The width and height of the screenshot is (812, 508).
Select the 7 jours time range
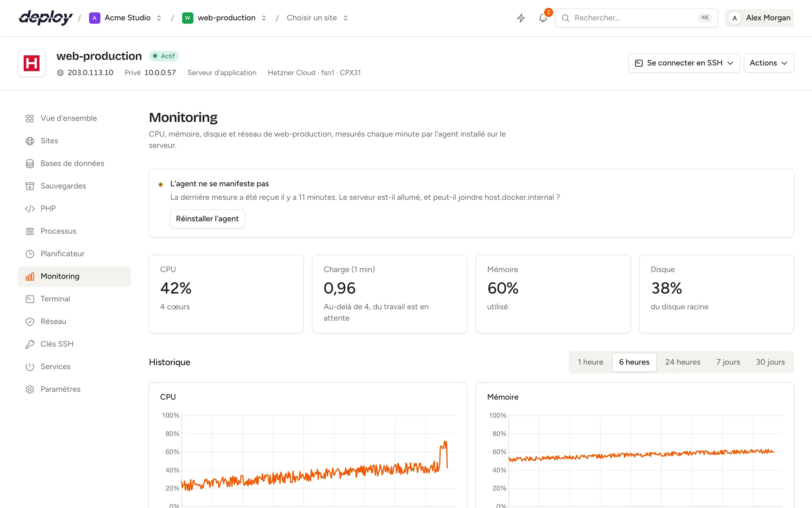pyautogui.click(x=728, y=362)
